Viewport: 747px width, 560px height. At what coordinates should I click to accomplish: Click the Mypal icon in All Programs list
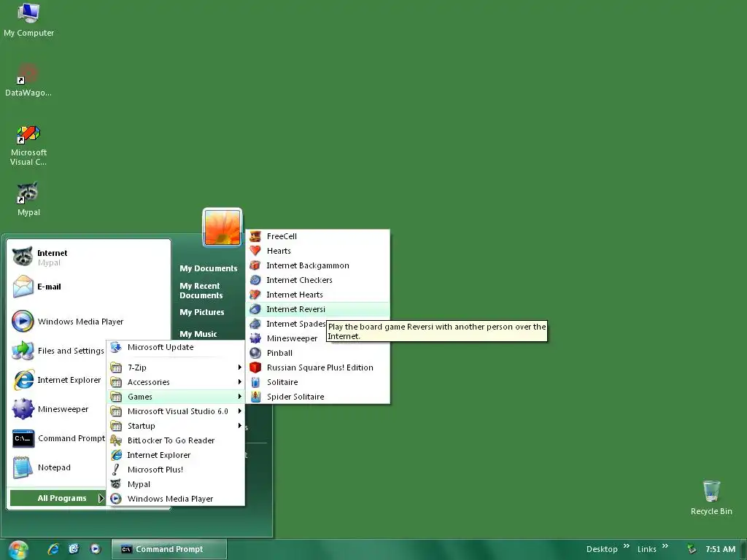click(116, 484)
